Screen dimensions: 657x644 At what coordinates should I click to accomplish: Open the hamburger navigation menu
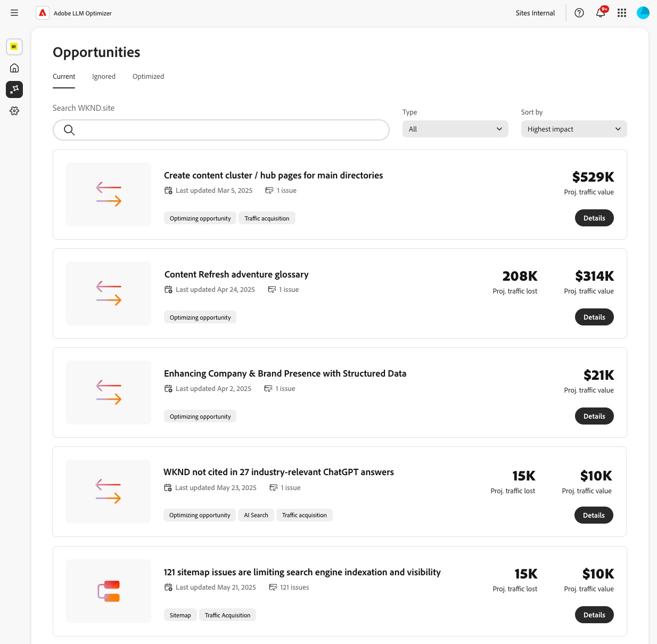pyautogui.click(x=14, y=13)
